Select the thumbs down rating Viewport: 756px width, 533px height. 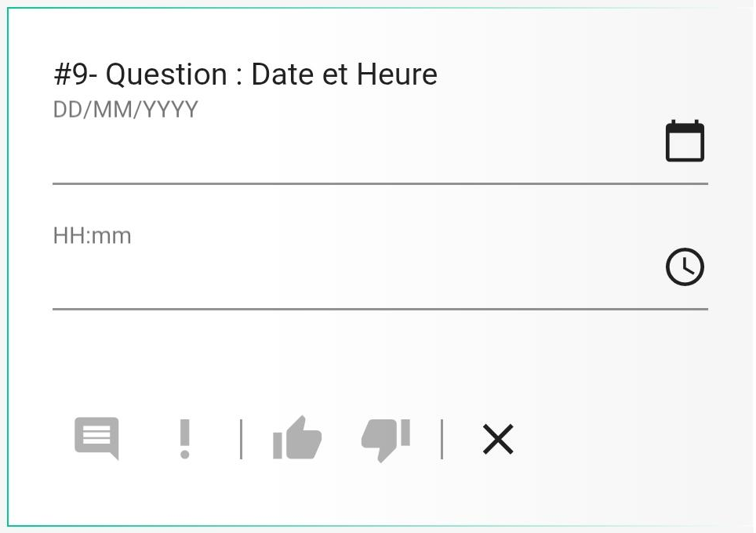point(386,440)
